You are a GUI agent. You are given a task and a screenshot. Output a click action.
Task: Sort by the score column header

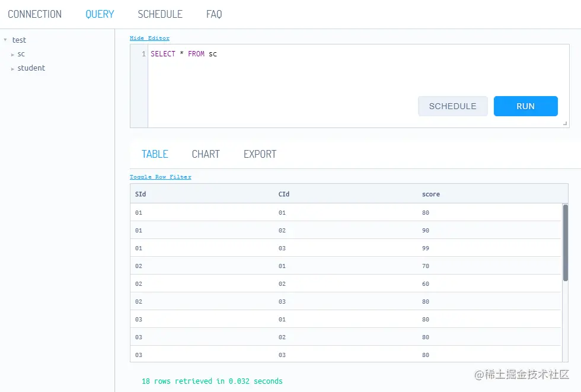(431, 194)
